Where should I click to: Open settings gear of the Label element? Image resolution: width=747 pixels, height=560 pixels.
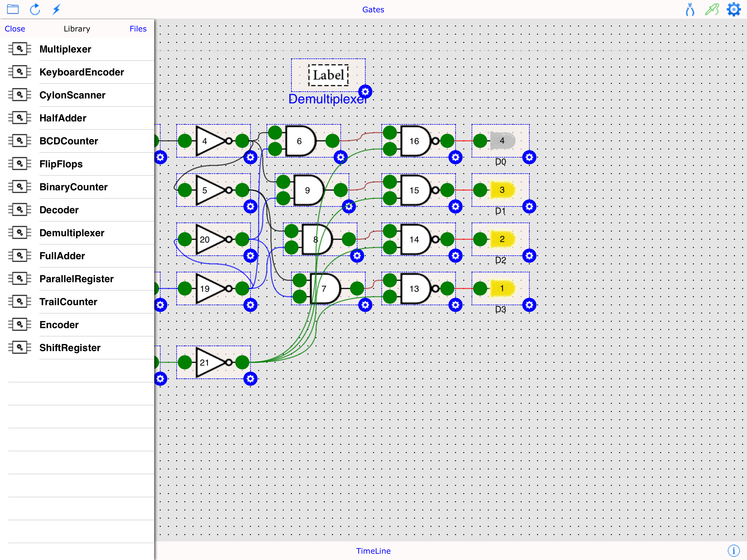tap(365, 92)
